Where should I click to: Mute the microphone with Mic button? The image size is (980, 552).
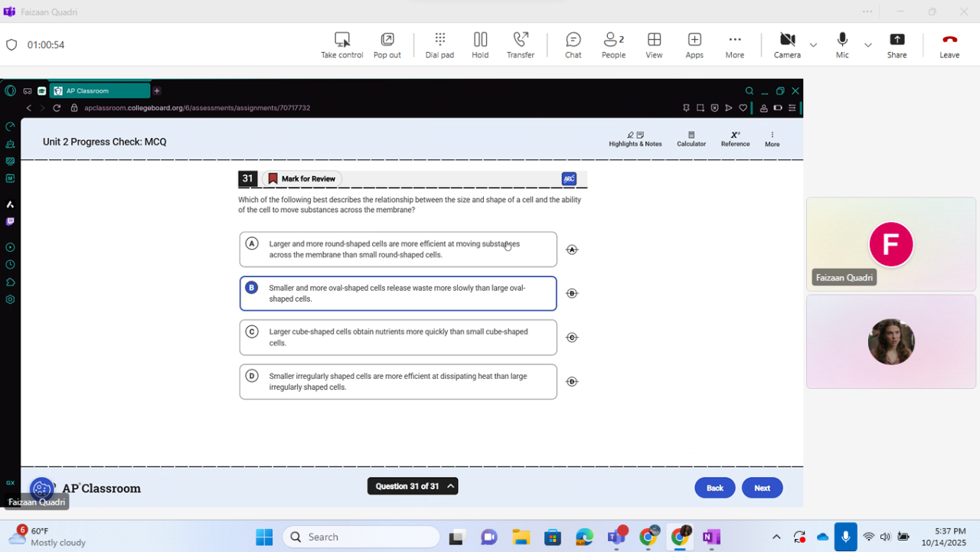point(842,44)
